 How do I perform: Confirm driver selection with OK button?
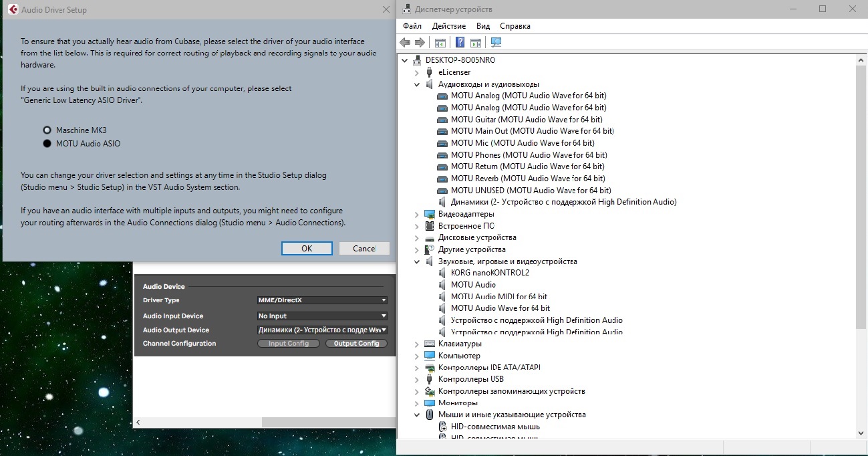[307, 248]
